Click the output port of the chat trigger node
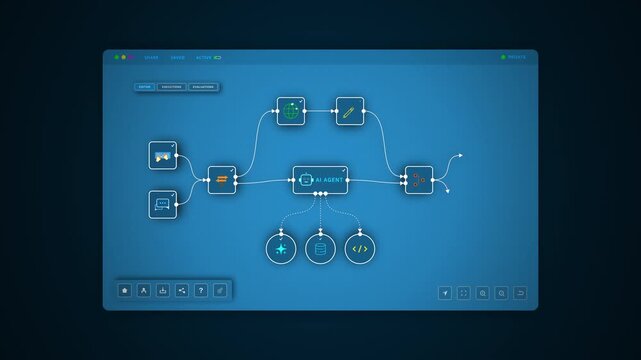Viewport: 641px width, 360px height. tap(177, 204)
